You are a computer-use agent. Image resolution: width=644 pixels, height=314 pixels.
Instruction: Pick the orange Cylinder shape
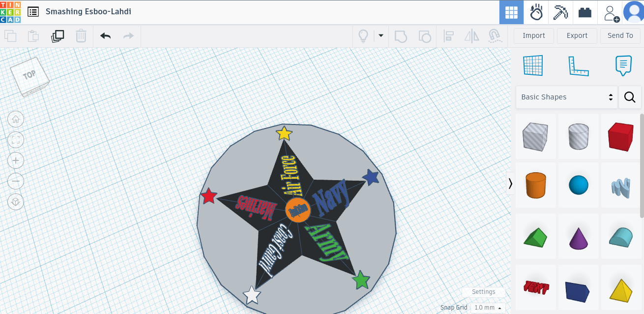click(x=536, y=185)
